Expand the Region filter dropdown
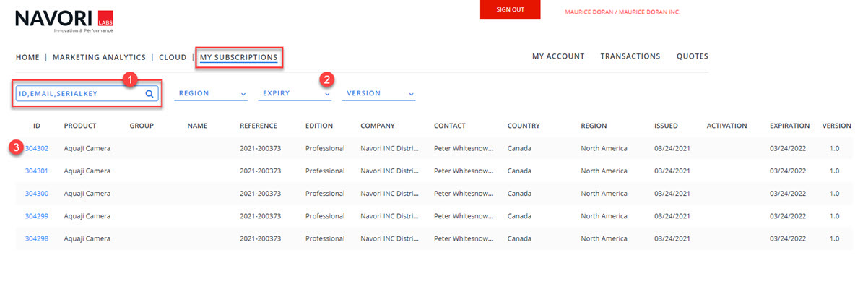This screenshot has width=868, height=284. pos(212,94)
